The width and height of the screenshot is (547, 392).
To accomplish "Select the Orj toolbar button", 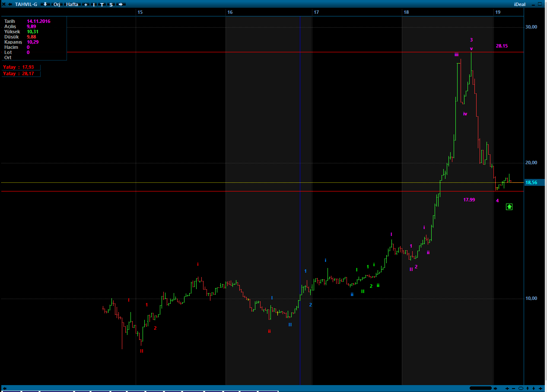I will 57,4.
